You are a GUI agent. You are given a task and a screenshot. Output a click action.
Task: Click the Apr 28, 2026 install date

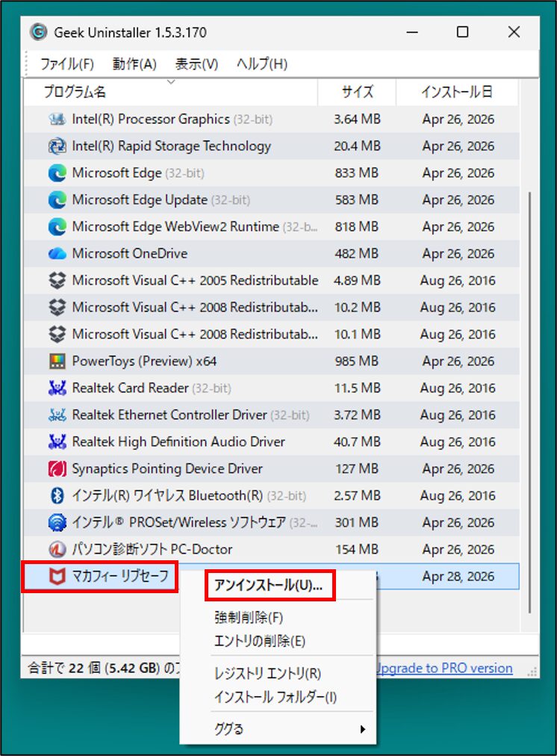458,576
